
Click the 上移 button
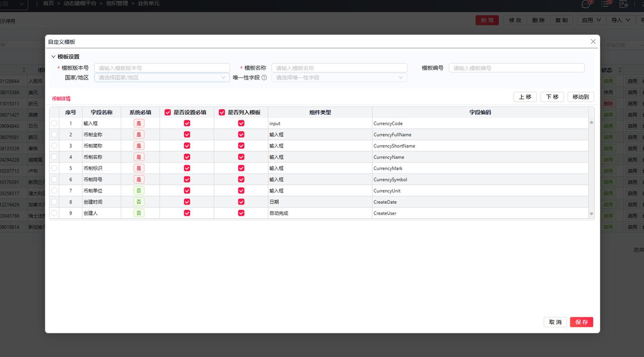(x=525, y=97)
